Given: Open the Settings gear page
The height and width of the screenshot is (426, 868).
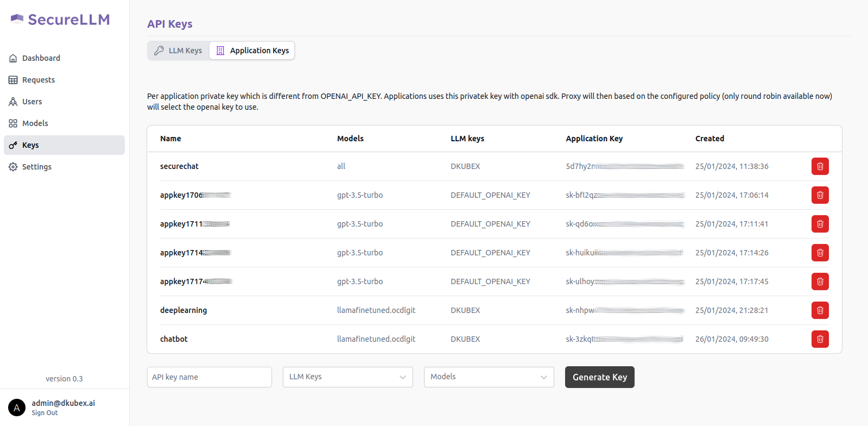Looking at the screenshot, I should coord(36,167).
